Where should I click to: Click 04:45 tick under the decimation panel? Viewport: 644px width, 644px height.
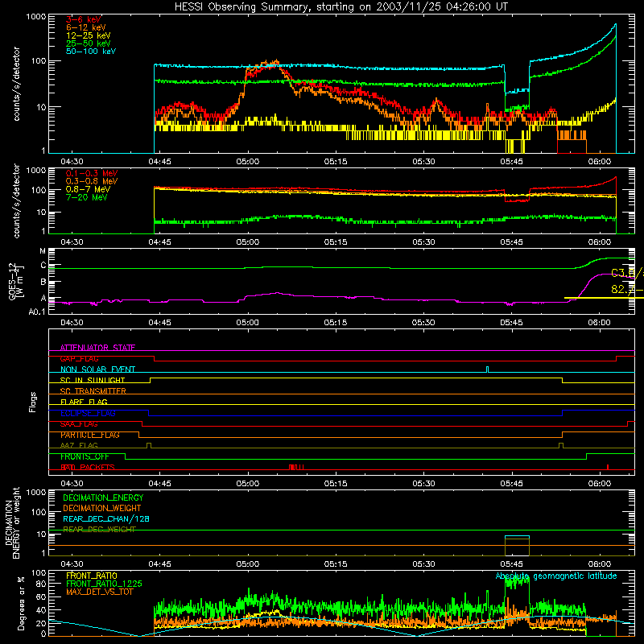pos(159,564)
